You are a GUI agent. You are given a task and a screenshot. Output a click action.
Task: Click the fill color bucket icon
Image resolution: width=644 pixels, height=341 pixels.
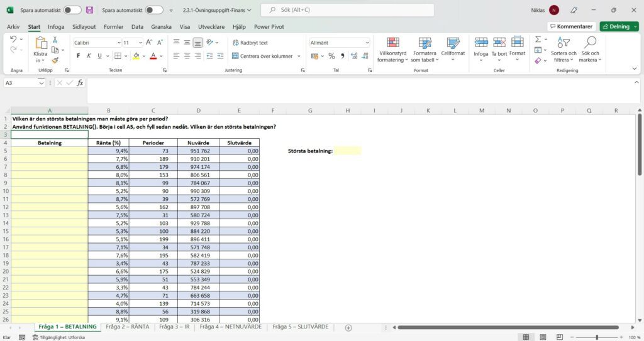pos(136,56)
